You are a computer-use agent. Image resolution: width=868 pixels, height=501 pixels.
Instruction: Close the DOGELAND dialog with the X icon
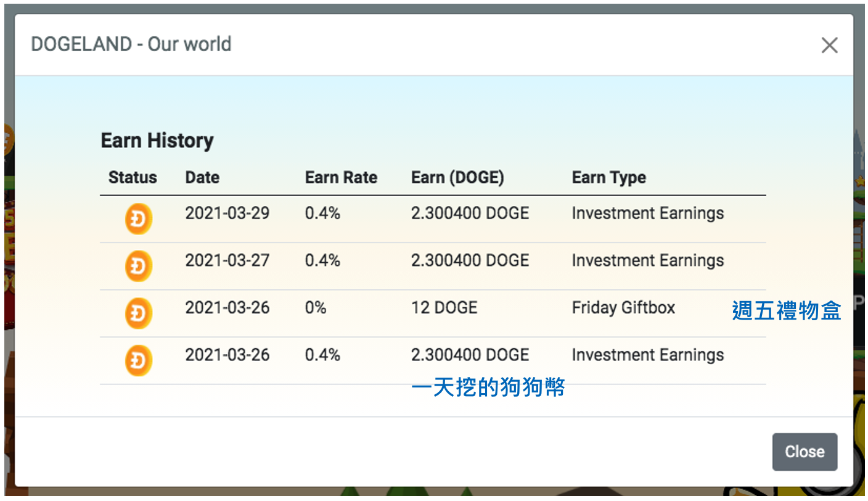pyautogui.click(x=829, y=45)
